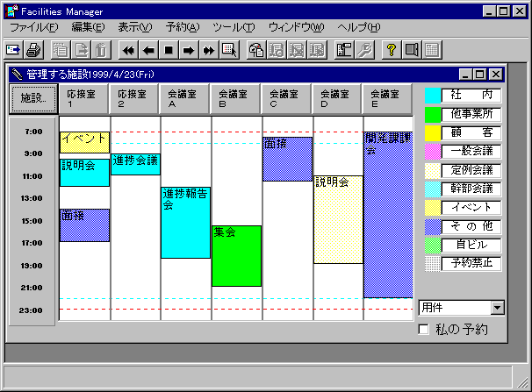Click the grayed calendar icon at toolbar end
This screenshot has height=392, width=532.
point(432,50)
